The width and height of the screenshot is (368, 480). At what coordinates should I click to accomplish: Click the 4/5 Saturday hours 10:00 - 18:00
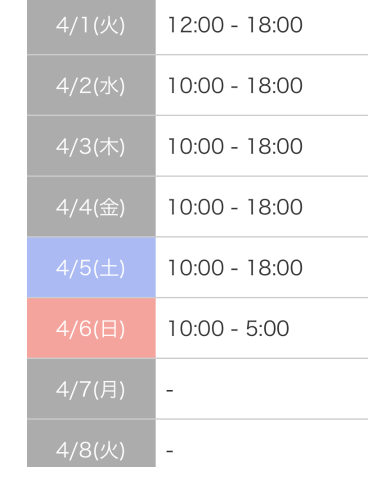[235, 268]
